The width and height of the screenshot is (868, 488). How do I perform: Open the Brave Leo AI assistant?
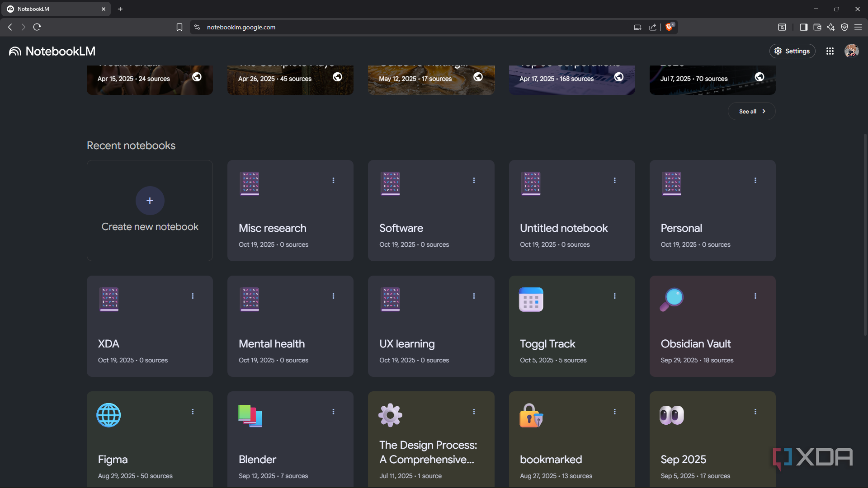tap(831, 27)
